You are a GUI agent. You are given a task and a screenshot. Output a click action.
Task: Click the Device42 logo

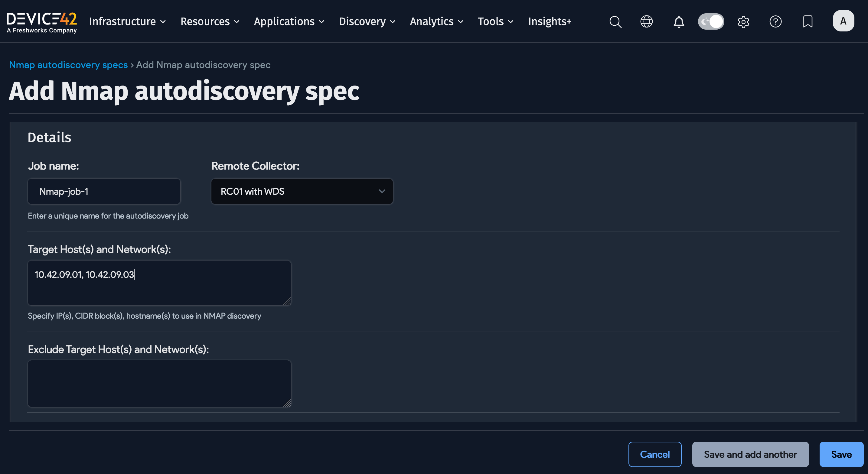click(x=42, y=22)
